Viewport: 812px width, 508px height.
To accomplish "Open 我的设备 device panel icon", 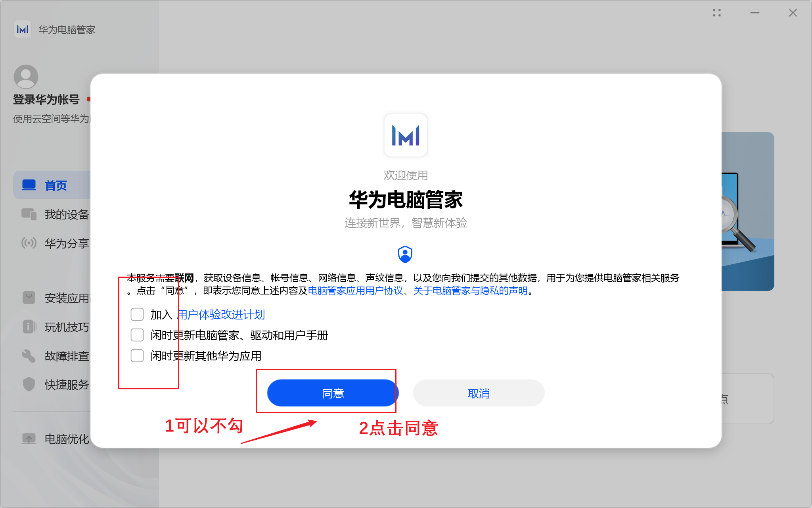I will (x=29, y=214).
